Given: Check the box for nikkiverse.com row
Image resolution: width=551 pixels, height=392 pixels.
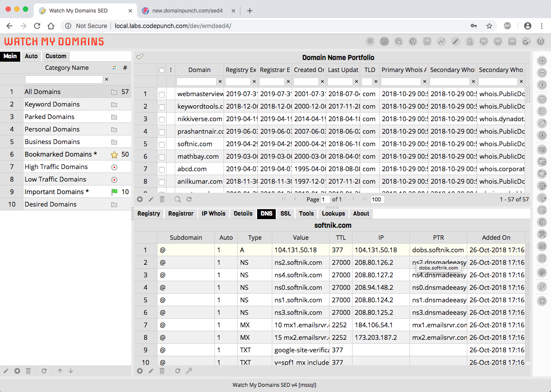Looking at the screenshot, I should point(162,119).
